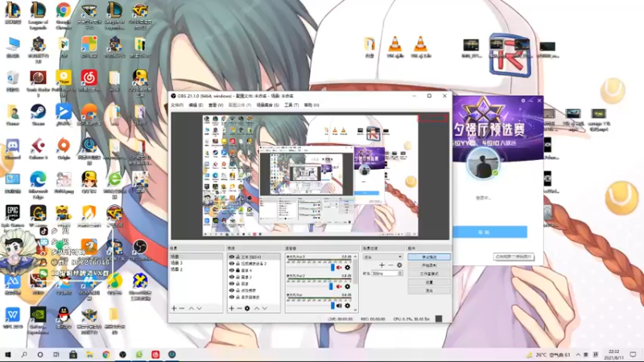
Task: Add a scene transition with the plus icon
Action: (382, 265)
